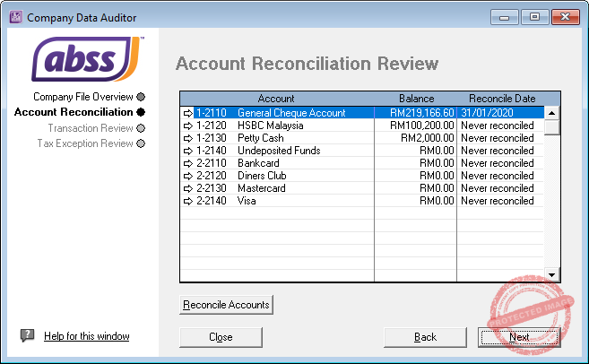Click the Back button

point(425,337)
